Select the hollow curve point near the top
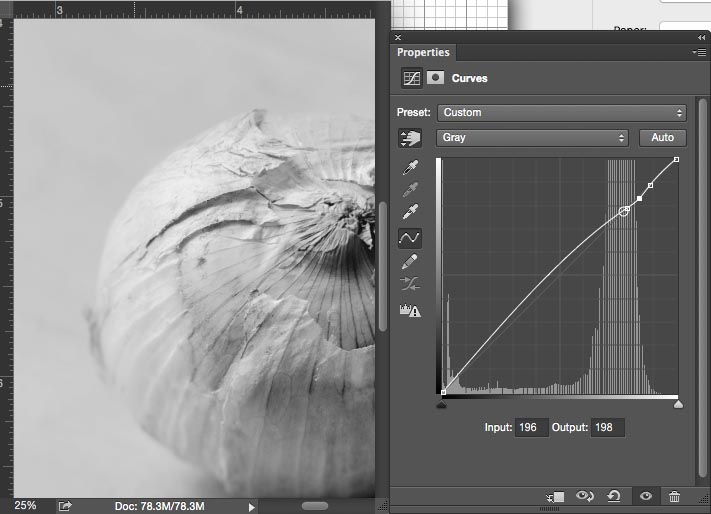 pyautogui.click(x=651, y=185)
